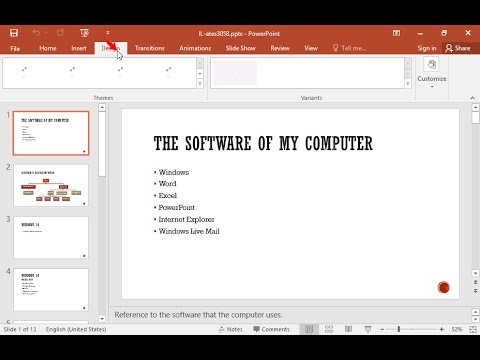Toggle the Notes pane
The width and height of the screenshot is (480, 360).
231,329
